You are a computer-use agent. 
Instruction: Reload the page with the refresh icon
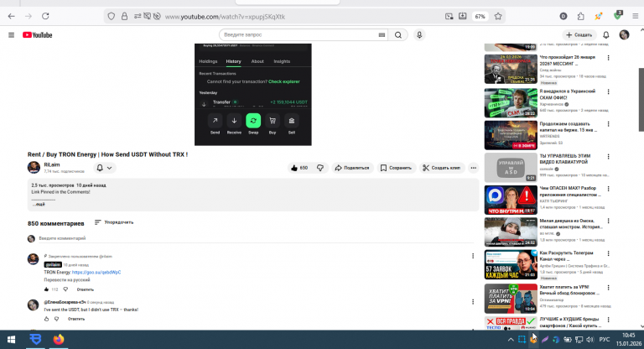[45, 17]
